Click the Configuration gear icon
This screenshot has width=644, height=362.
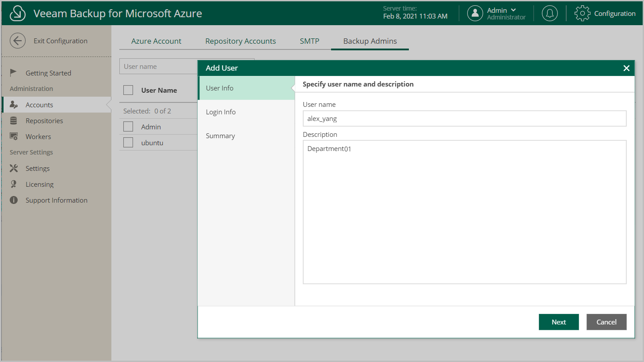tap(582, 13)
